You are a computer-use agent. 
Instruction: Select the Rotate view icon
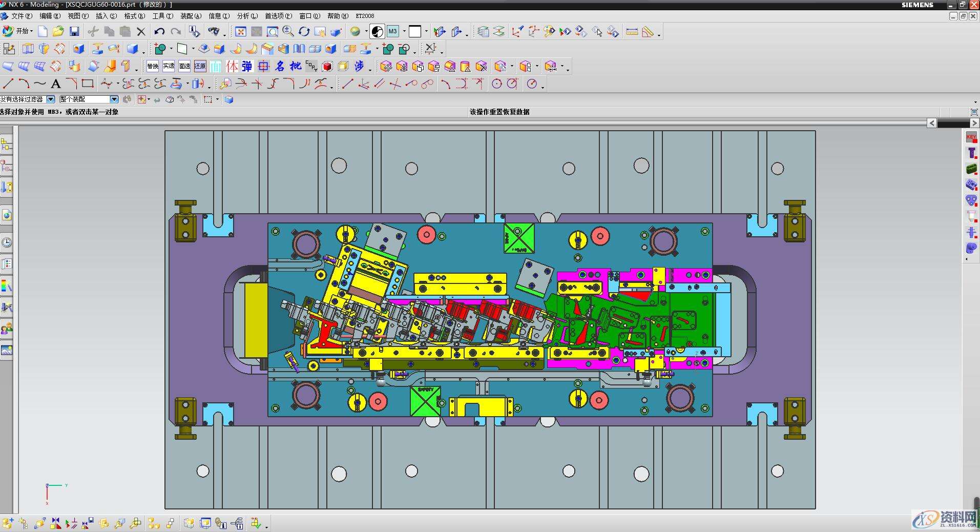pyautogui.click(x=304, y=32)
